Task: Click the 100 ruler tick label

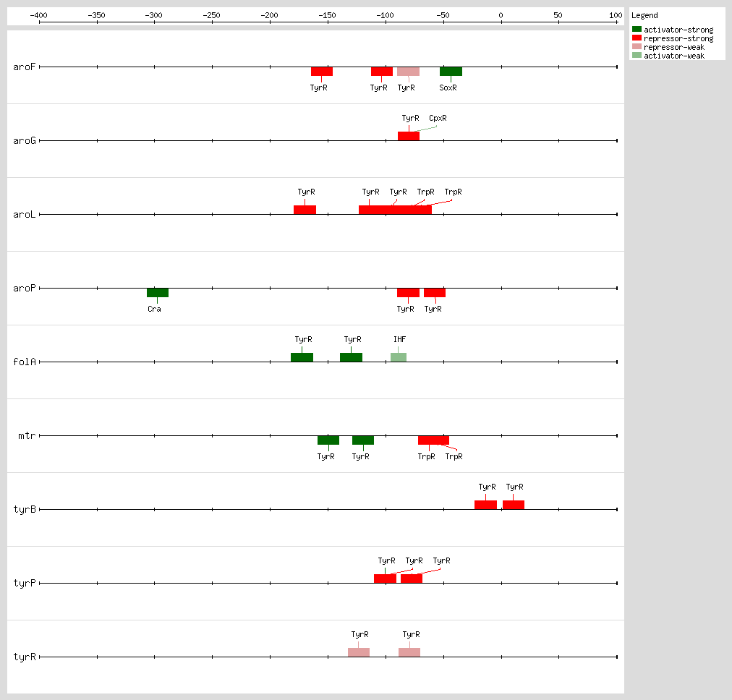Action: coord(616,15)
